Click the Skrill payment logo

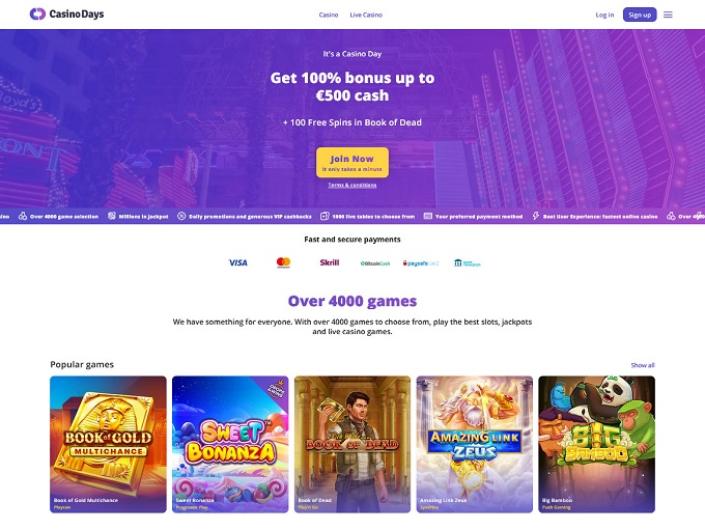click(330, 263)
